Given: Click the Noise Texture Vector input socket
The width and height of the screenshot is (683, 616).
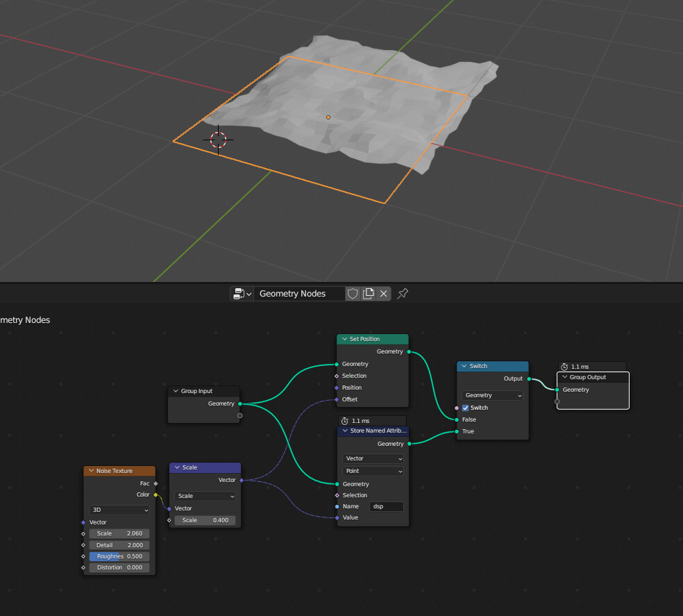Looking at the screenshot, I should (x=83, y=523).
